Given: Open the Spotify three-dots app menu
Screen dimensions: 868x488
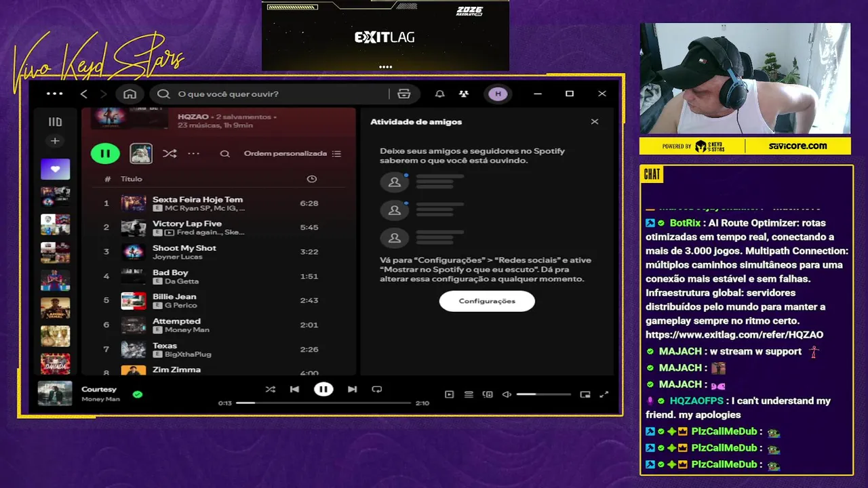Looking at the screenshot, I should pyautogui.click(x=55, y=94).
